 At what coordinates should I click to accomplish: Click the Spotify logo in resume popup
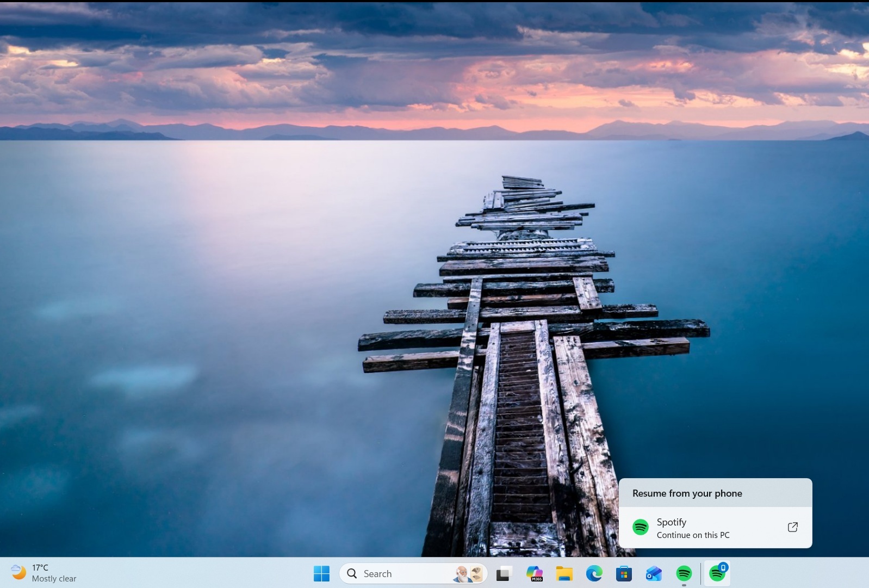pyautogui.click(x=641, y=527)
